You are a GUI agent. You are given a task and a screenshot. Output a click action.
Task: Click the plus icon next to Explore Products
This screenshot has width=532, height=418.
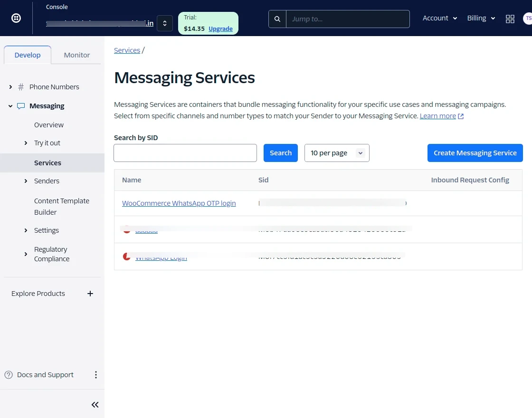pos(90,294)
